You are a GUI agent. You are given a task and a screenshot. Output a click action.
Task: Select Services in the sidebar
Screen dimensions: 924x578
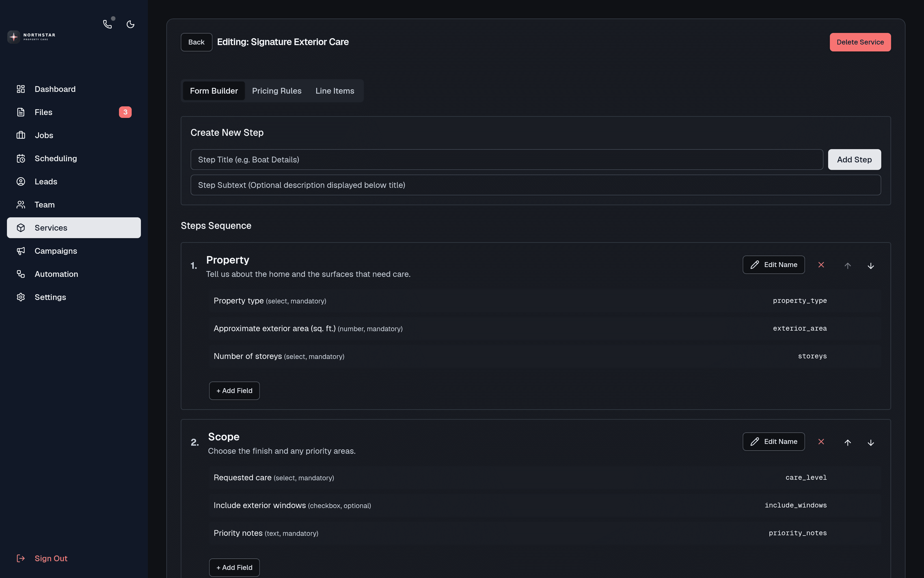click(74, 228)
